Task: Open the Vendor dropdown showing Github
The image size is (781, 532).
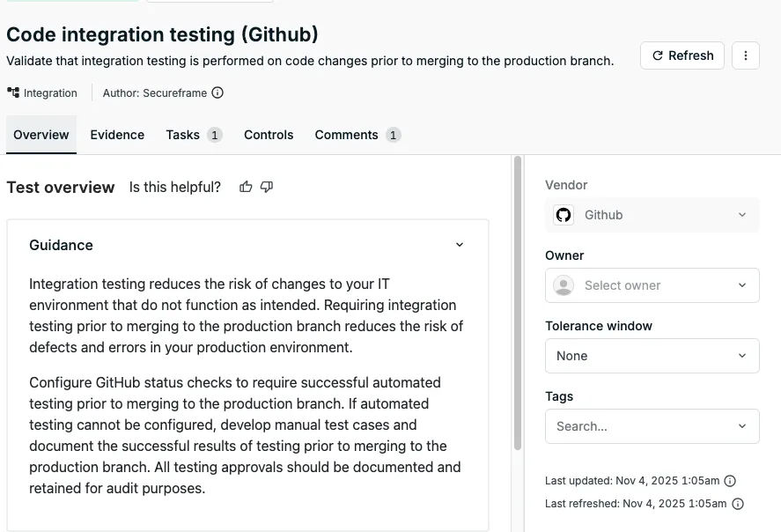Action: point(652,214)
